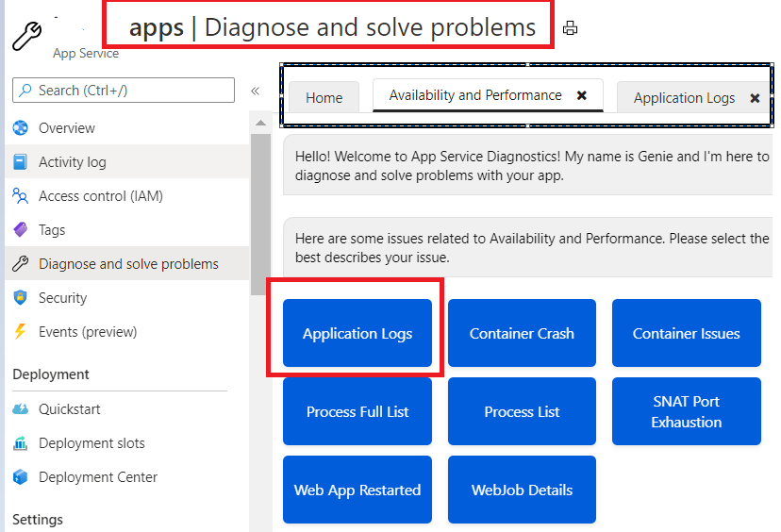Image resolution: width=781 pixels, height=532 pixels.
Task: Click the App Service label under title
Action: tap(86, 54)
